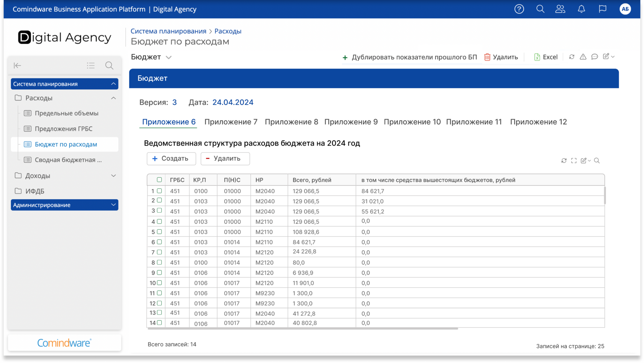This screenshot has height=363, width=644.
Task: Click the ИФДБ folder icon
Action: pos(18,191)
